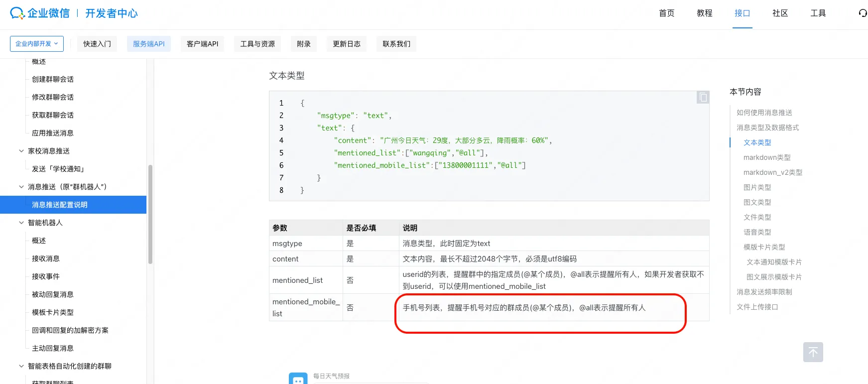This screenshot has height=384, width=868.
Task: Click the back-to-top arrow button
Action: [813, 352]
